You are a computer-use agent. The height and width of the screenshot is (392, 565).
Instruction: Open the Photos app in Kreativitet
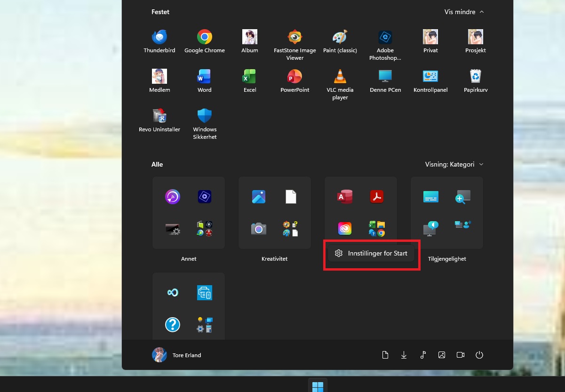tap(259, 196)
